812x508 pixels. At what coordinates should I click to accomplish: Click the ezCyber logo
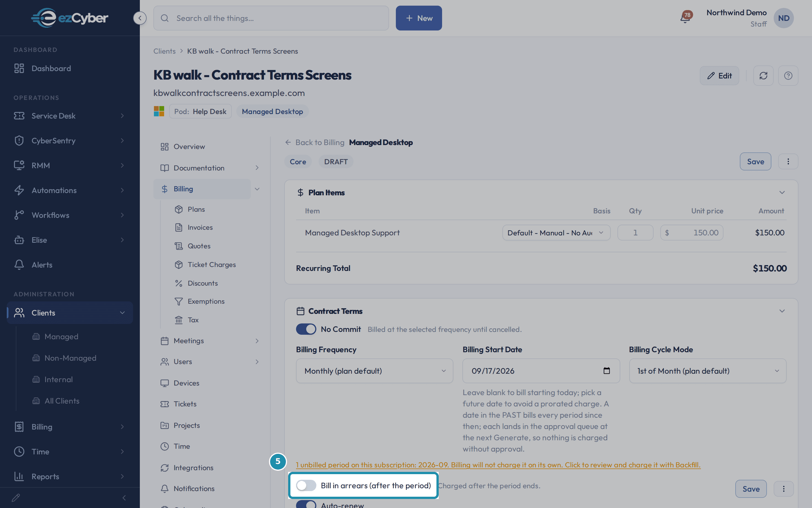(x=70, y=18)
